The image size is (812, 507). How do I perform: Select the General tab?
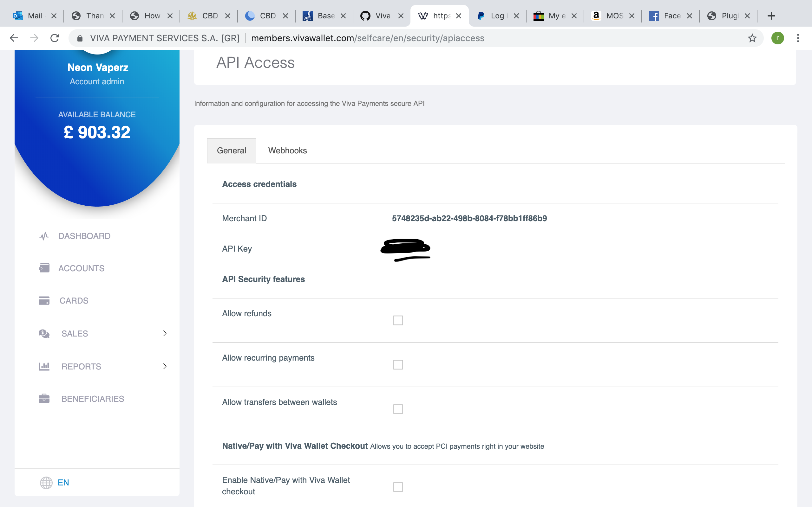231,150
